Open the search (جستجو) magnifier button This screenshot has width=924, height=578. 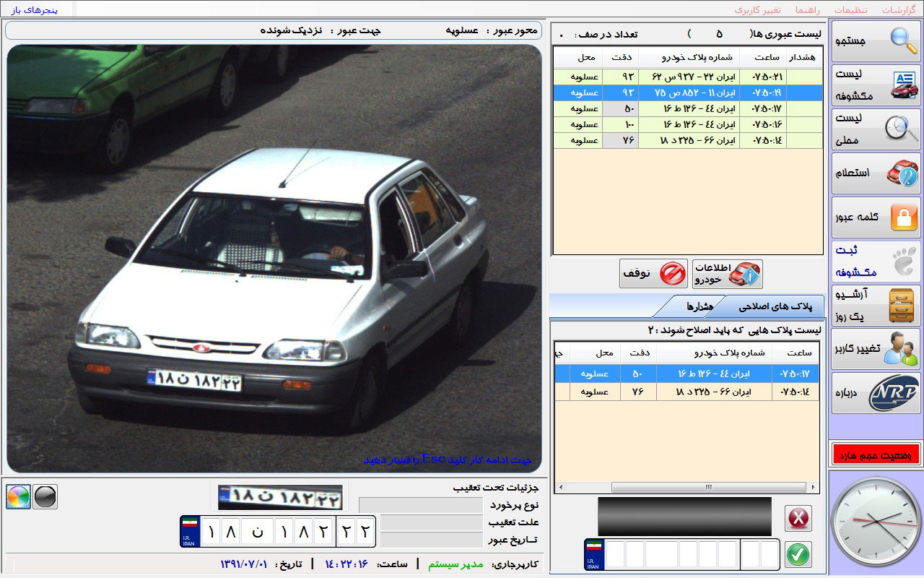[x=876, y=41]
